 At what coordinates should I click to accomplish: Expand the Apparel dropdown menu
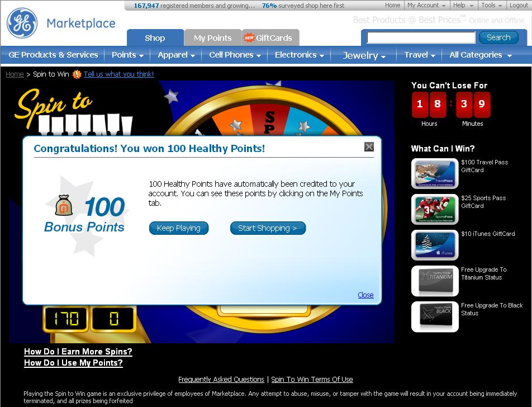[176, 55]
